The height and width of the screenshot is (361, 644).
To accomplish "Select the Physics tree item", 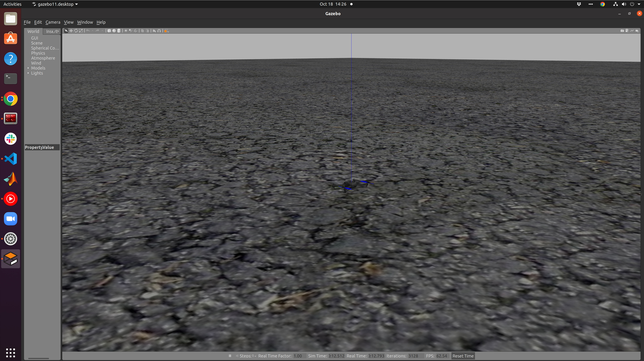I will (x=38, y=53).
